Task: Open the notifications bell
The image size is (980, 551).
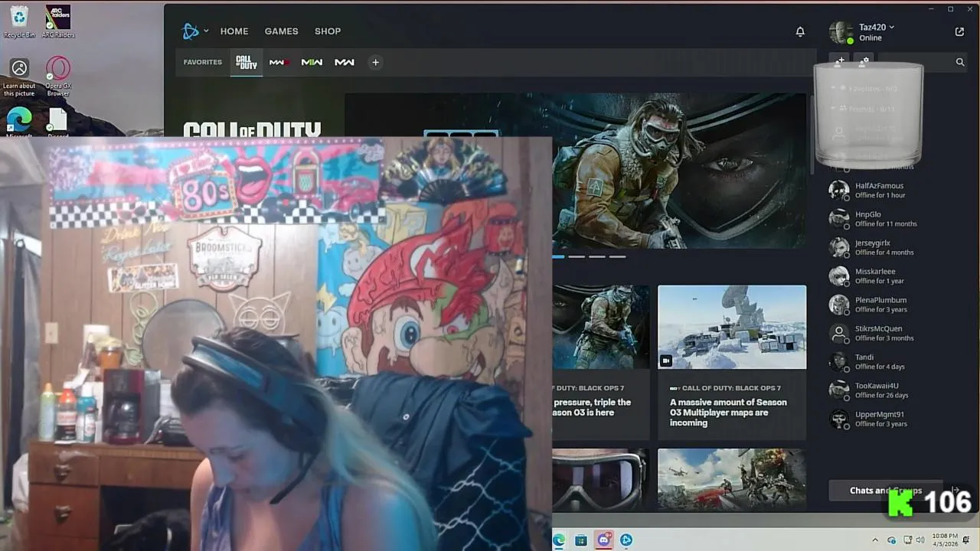Action: [x=800, y=31]
